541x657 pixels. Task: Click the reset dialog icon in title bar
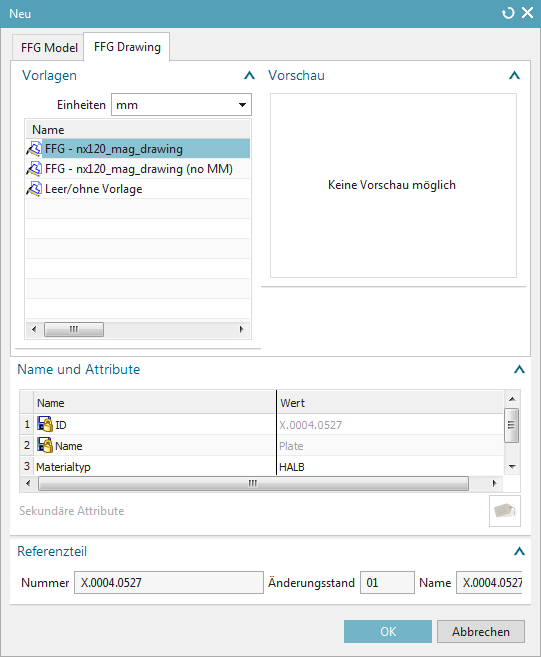508,13
